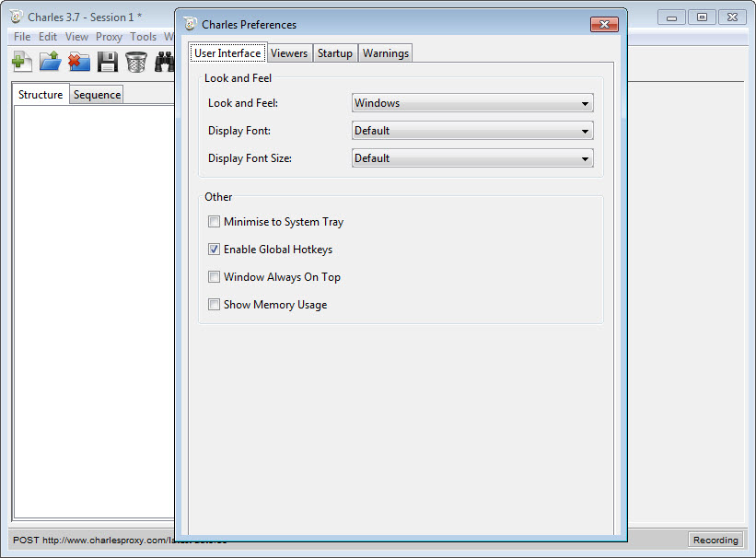Open the File menu
756x558 pixels.
tap(22, 37)
